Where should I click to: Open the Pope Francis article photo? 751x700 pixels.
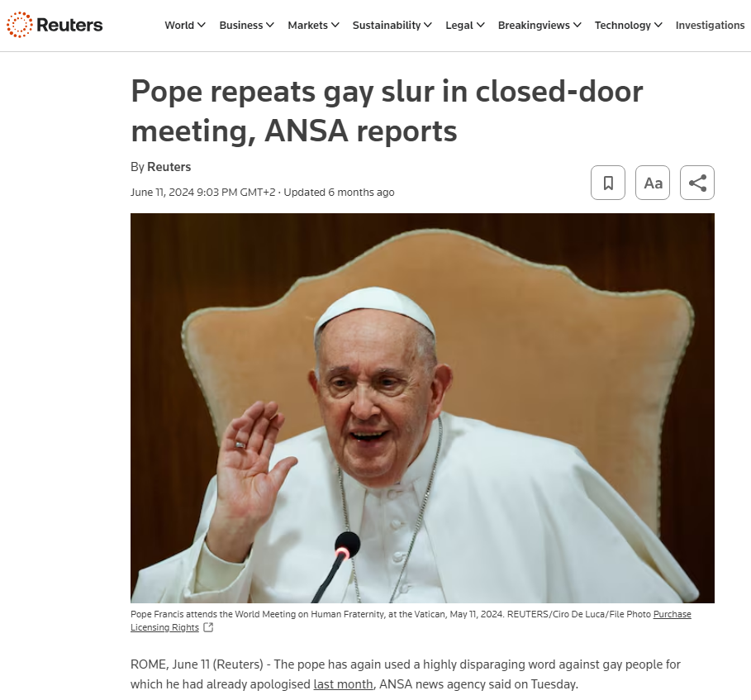(422, 407)
